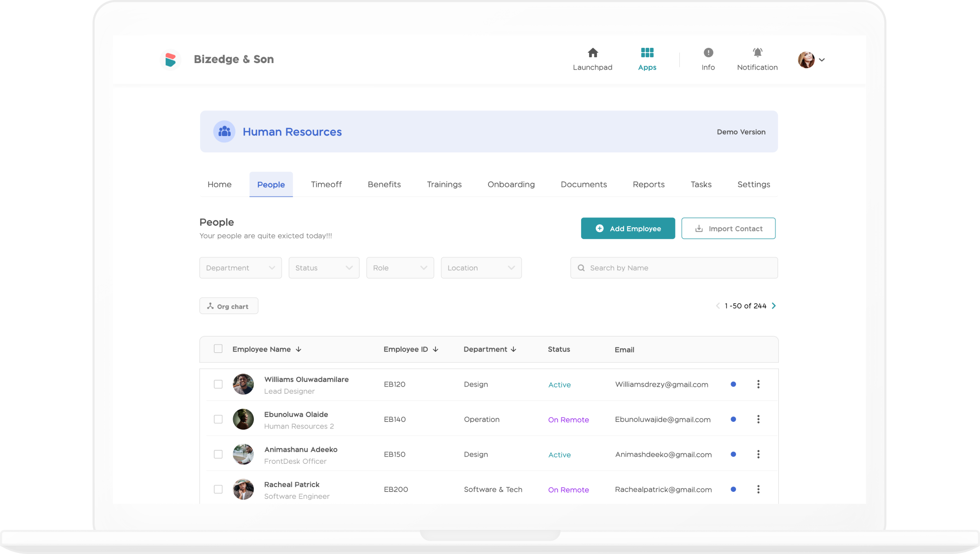The image size is (980, 554).
Task: Switch to the Reports tab
Action: pyautogui.click(x=648, y=184)
